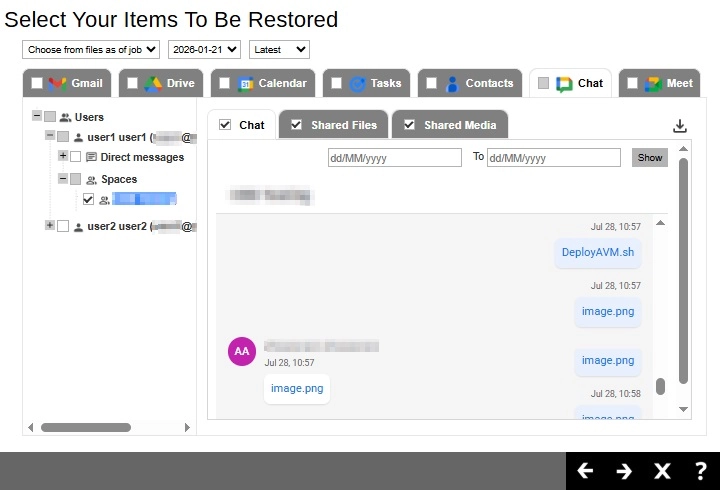Click the AA user avatar
This screenshot has height=490, width=720.
click(241, 352)
